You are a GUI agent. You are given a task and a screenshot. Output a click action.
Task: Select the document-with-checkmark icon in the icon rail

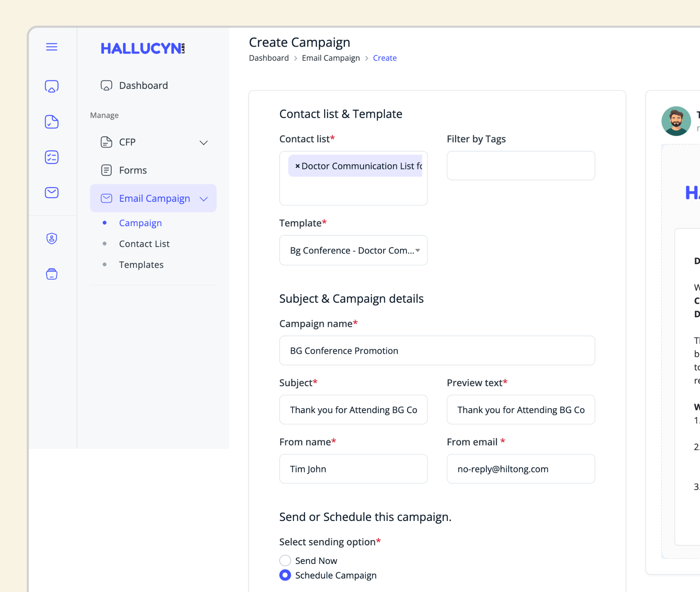point(51,122)
